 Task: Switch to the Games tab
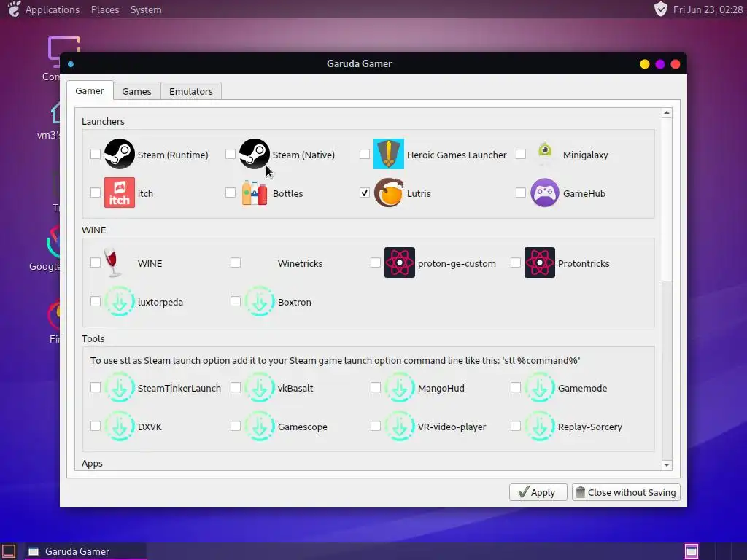click(x=136, y=91)
